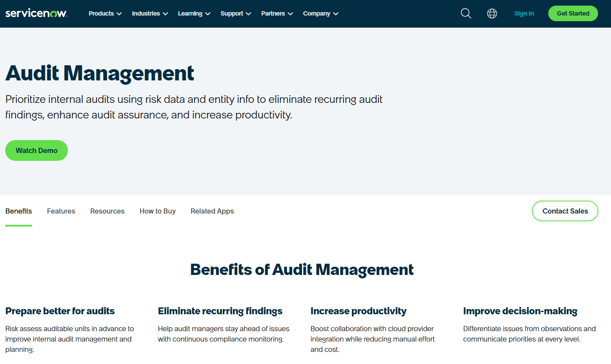This screenshot has width=611, height=364.
Task: Click the Sign In link
Action: 524,13
